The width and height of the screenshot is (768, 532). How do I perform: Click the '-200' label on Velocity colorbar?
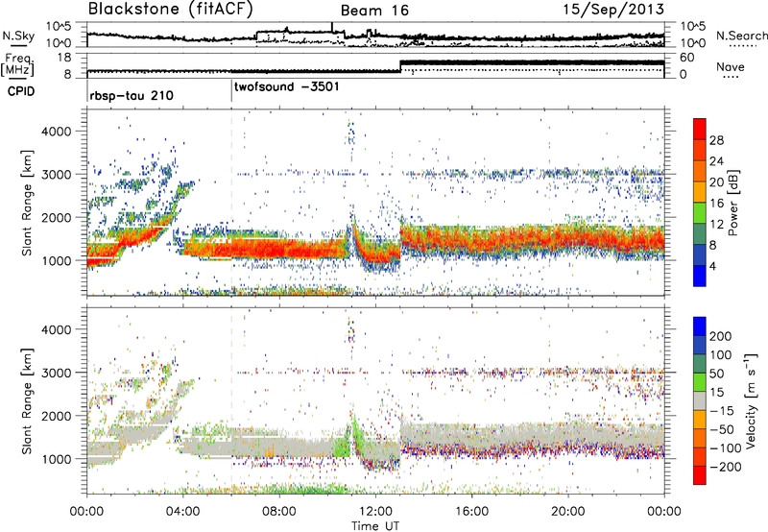coord(726,467)
